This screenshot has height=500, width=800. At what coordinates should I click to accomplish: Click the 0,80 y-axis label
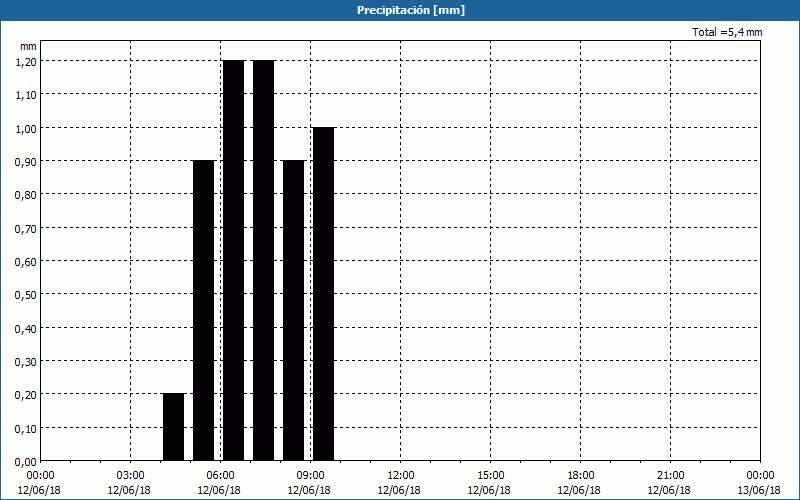pyautogui.click(x=26, y=194)
